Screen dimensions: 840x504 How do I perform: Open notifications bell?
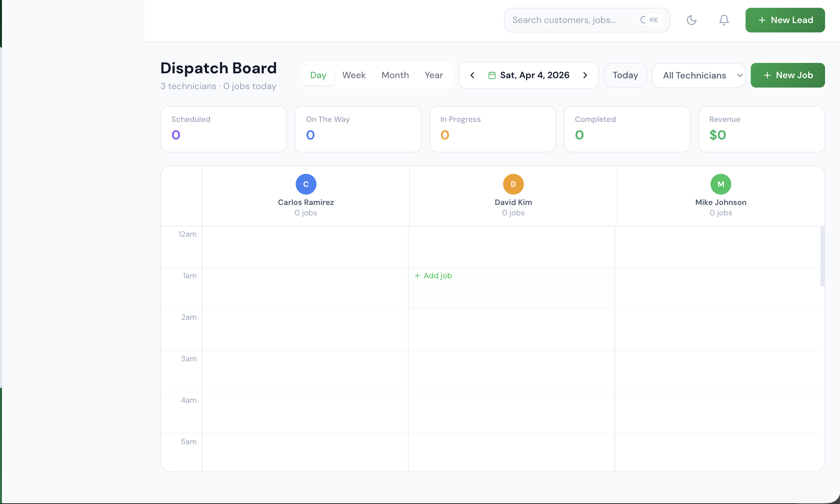point(724,20)
